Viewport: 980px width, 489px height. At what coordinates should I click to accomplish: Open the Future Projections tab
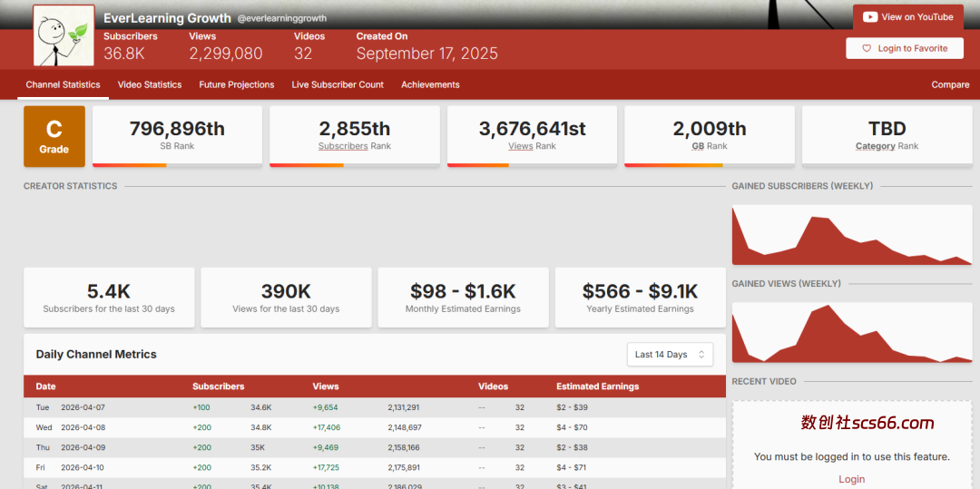tap(237, 84)
